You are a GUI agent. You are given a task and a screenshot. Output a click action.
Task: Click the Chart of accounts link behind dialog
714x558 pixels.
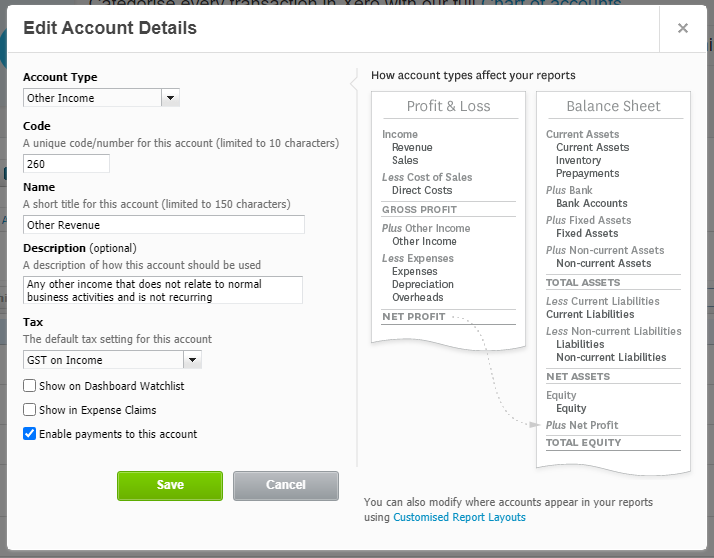click(551, 3)
